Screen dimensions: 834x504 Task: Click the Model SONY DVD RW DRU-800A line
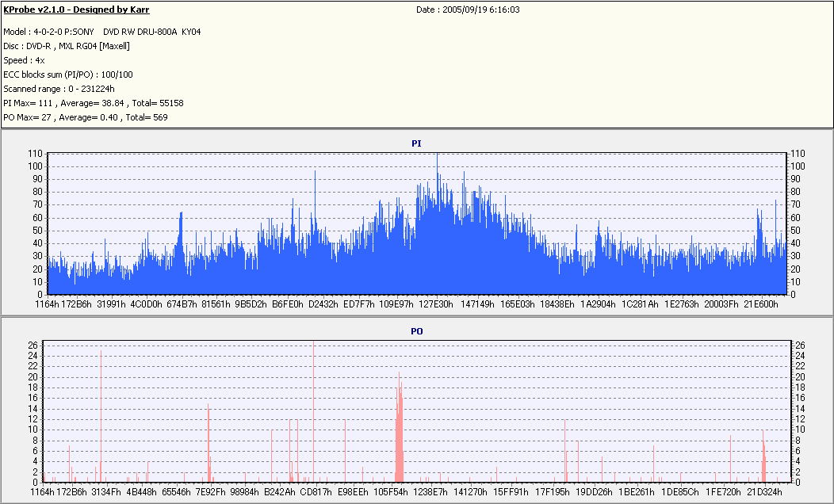tap(102, 32)
